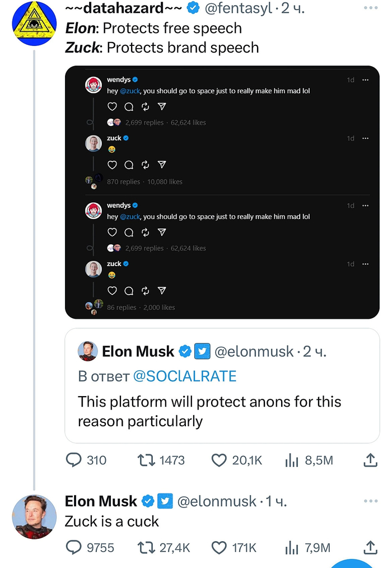Share Elon Musk's "Zuck is a cuck" tweet
Image resolution: width=392 pixels, height=568 pixels.
pos(370,547)
